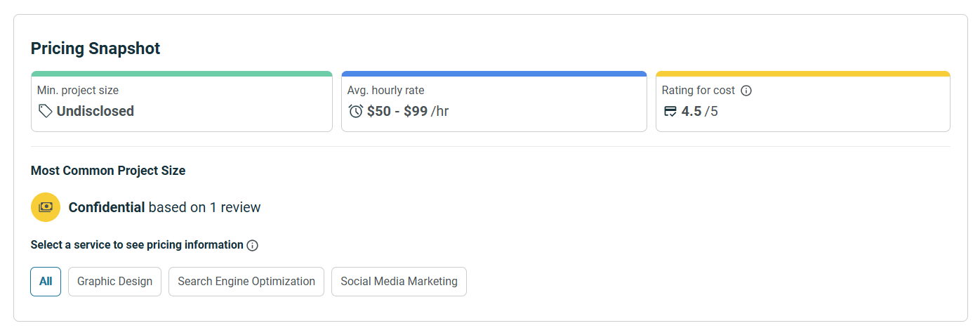Click info icon next to Rating for cost

746,91
